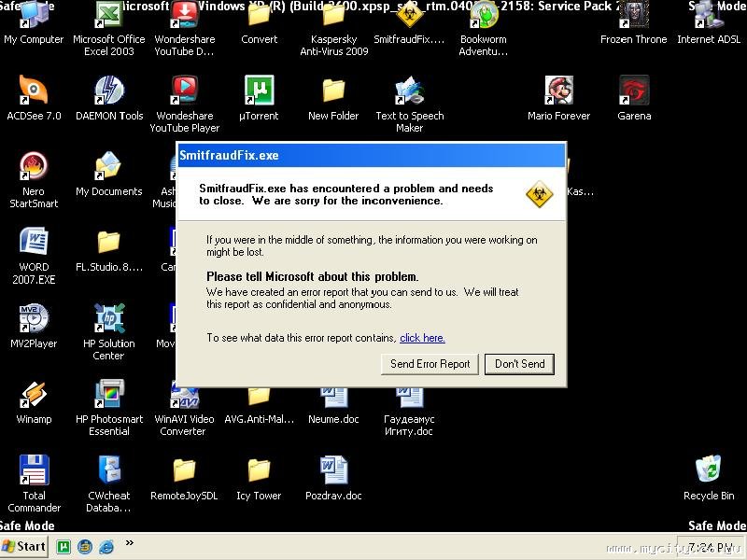Select the AVG.Anti-Mal folder
747x560 pixels.
[x=260, y=406]
